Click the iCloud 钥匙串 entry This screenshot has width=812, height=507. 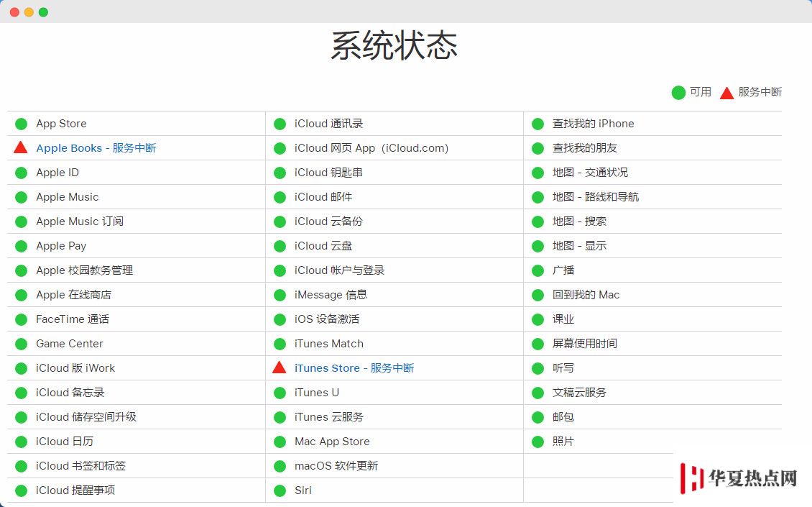point(328,173)
